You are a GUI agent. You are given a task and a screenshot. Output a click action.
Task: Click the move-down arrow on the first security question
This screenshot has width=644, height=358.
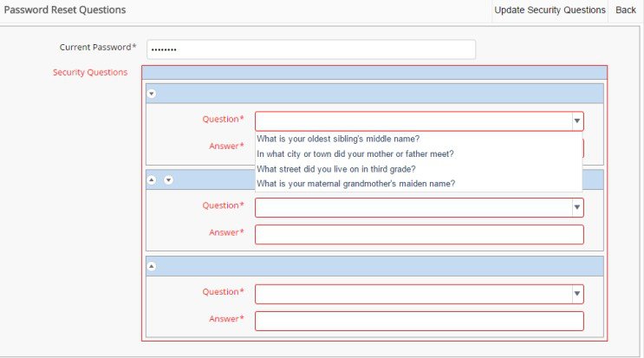tap(152, 94)
